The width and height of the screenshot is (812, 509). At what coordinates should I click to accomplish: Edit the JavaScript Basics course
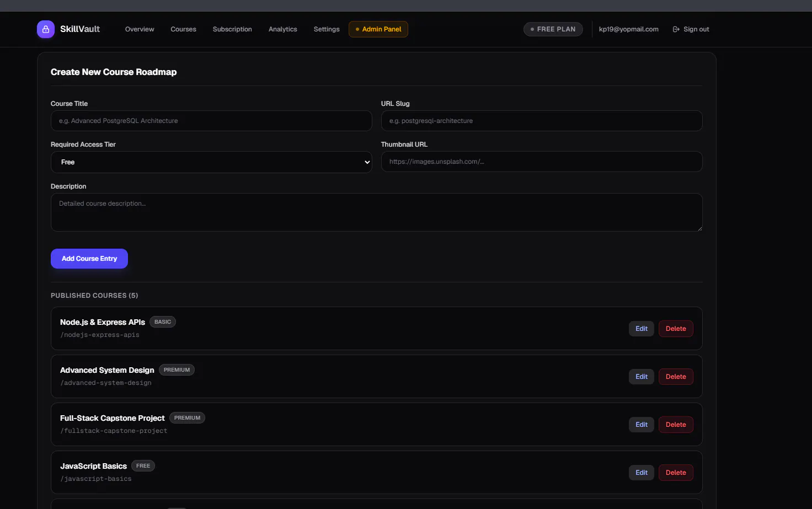pos(642,473)
